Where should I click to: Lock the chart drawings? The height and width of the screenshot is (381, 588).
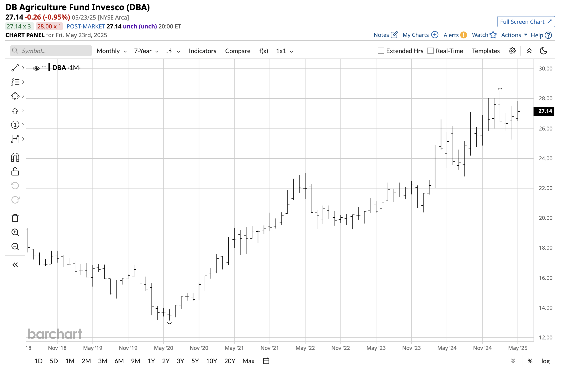(x=15, y=171)
